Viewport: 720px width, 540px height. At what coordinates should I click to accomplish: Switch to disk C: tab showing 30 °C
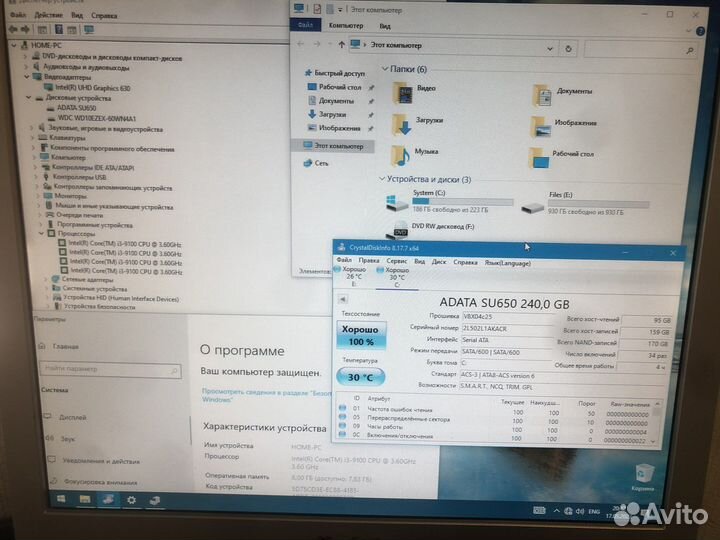[396, 277]
